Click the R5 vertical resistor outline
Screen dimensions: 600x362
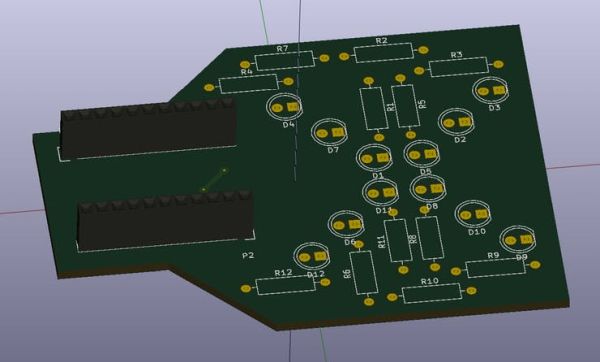click(406, 106)
